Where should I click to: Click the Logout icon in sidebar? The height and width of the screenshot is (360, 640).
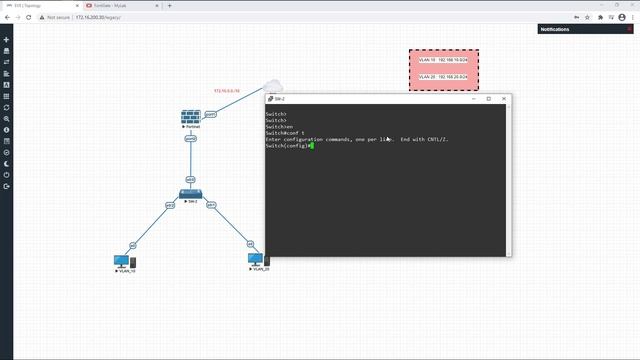(x=6, y=187)
